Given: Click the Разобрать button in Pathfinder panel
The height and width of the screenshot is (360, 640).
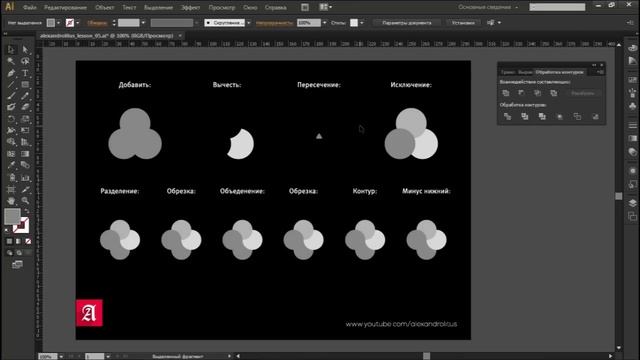Looking at the screenshot, I should point(582,93).
